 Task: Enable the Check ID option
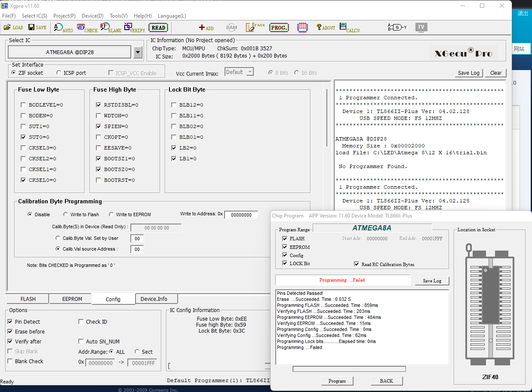81,322
